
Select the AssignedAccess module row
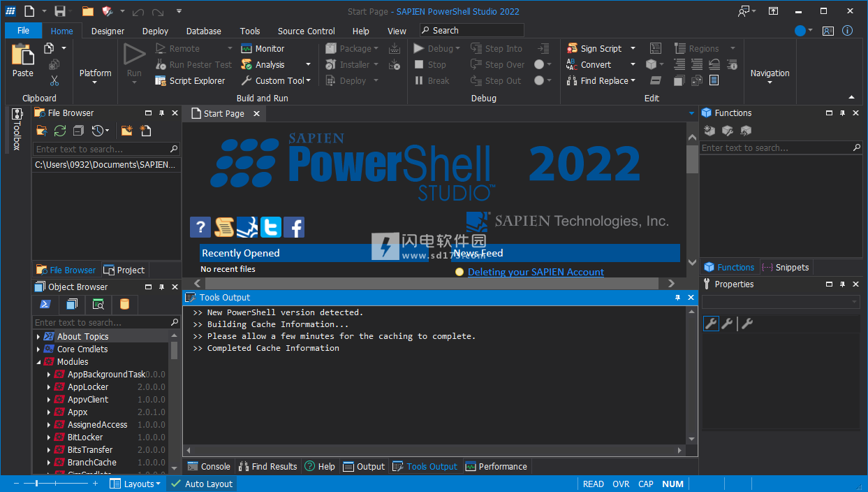[x=101, y=424]
